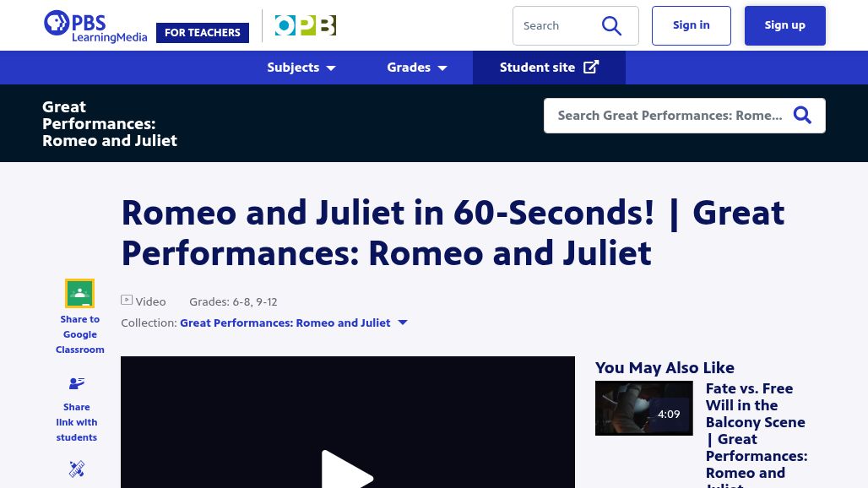
Task: Open the PBS LearningMedia logo home link
Action: (x=95, y=26)
